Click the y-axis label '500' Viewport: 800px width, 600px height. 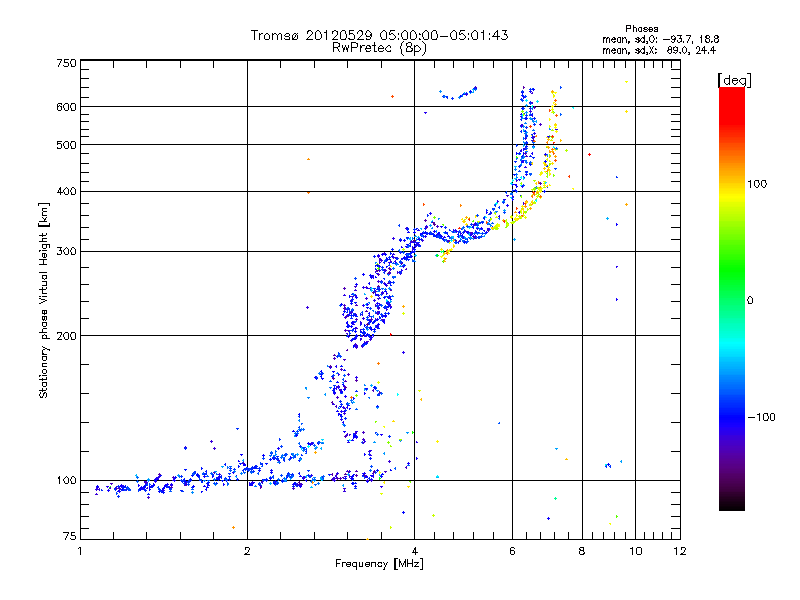66,145
